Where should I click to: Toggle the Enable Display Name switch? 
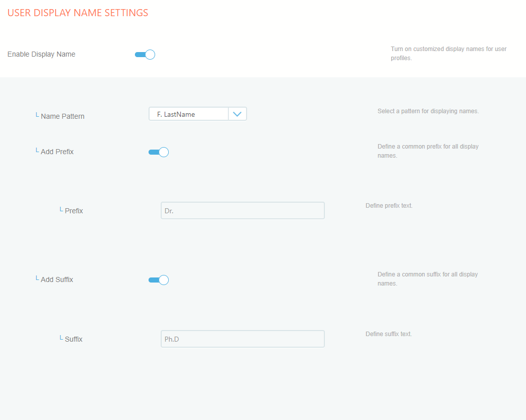tap(145, 55)
